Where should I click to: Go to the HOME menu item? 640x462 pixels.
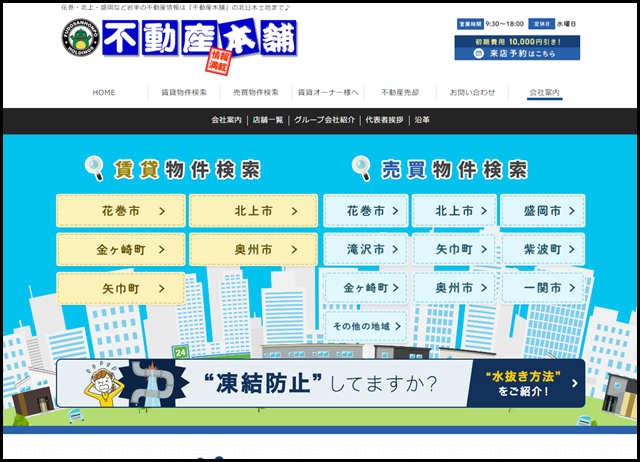point(104,93)
